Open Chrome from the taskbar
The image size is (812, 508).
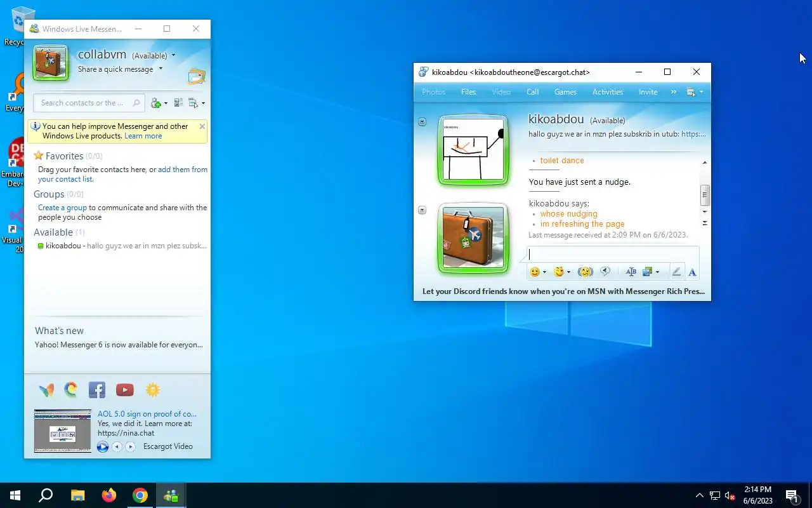click(x=140, y=495)
